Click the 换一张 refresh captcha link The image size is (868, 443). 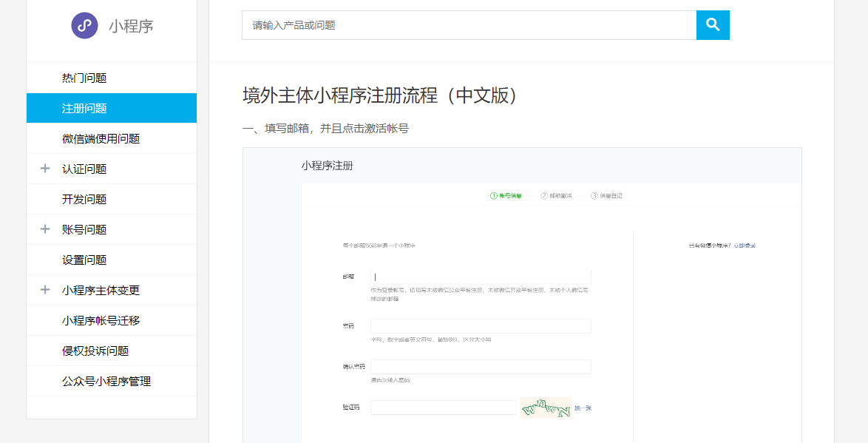click(x=583, y=408)
